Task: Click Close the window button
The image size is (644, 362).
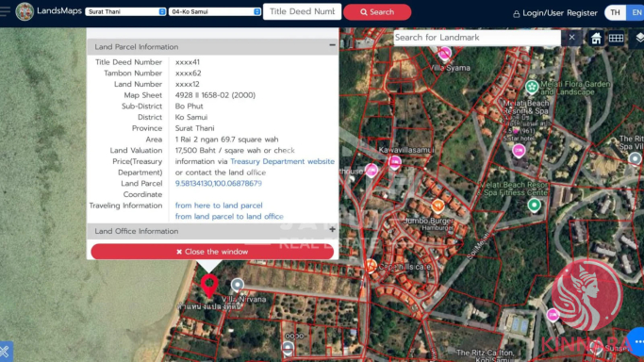Action: click(212, 252)
